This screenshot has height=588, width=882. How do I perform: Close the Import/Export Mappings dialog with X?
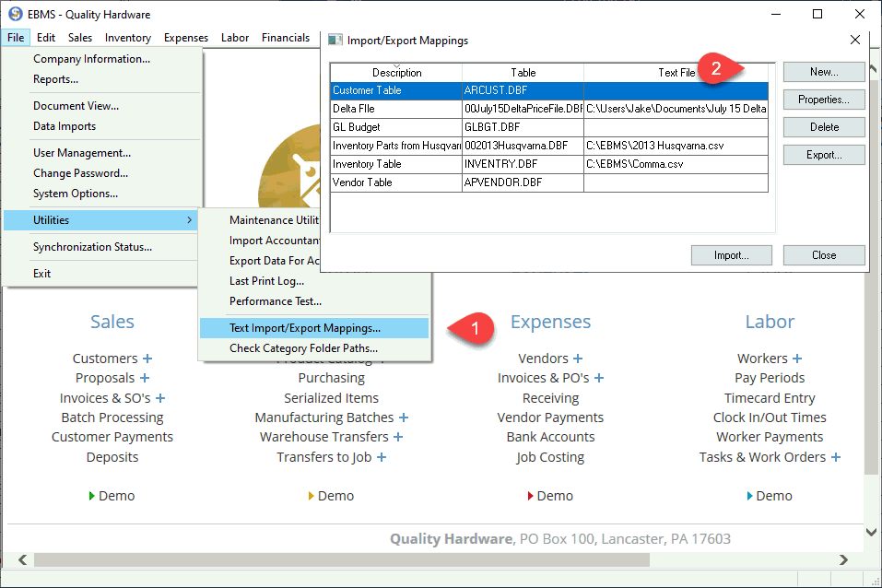[x=855, y=40]
